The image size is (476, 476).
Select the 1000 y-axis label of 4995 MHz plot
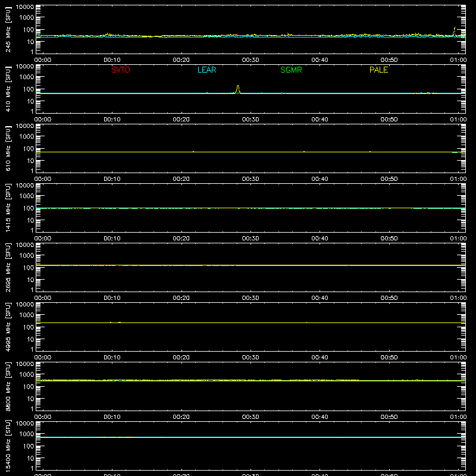(x=27, y=315)
